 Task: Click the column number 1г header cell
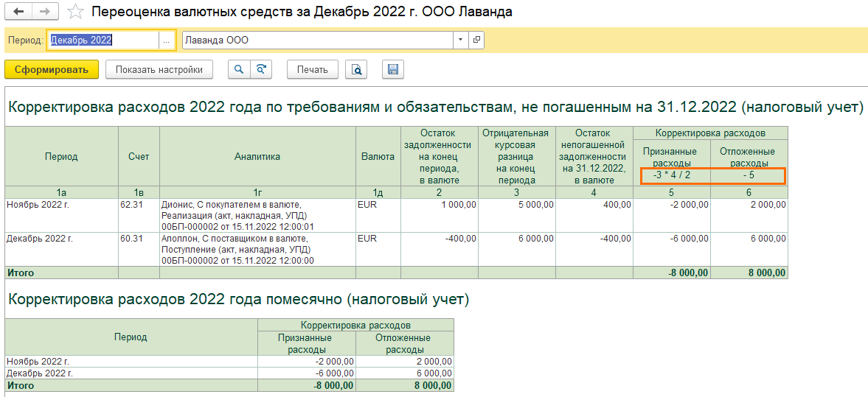tap(257, 192)
